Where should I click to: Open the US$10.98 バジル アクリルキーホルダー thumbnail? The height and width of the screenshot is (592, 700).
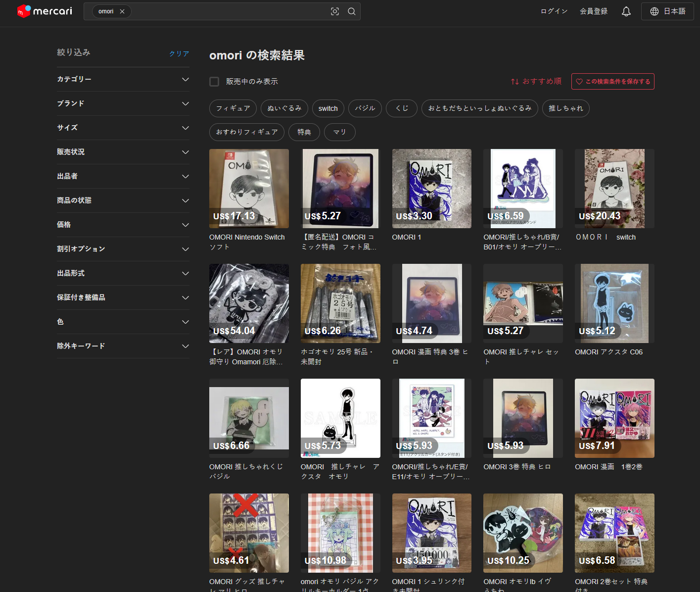[340, 533]
